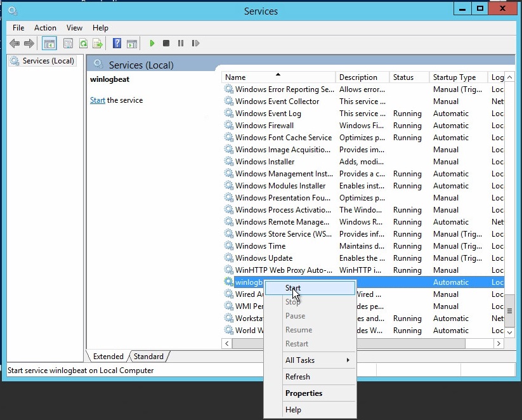The image size is (522, 420).
Task: Click the vertical scrollbar thumb
Action: 510,311
